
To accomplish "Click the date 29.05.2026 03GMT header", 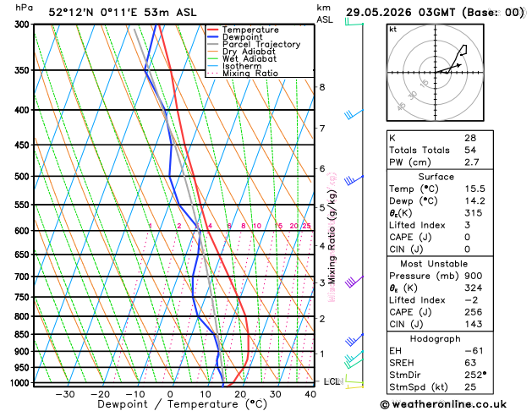I will [400, 13].
